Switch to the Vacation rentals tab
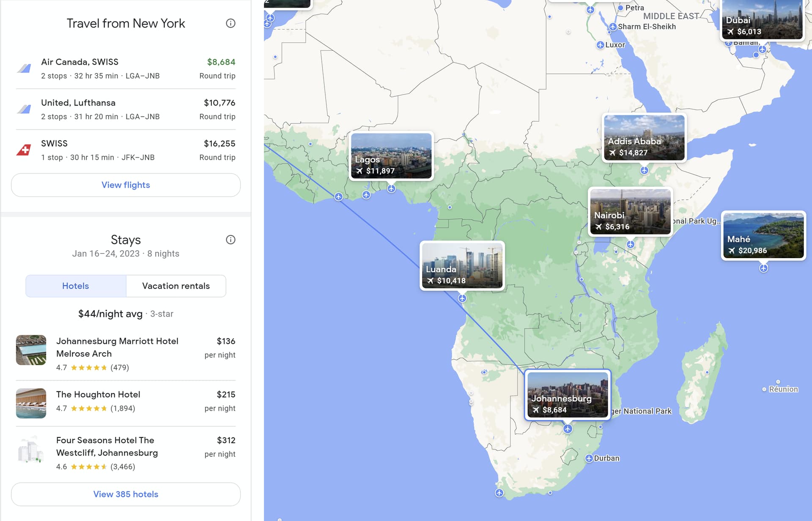 pos(176,286)
